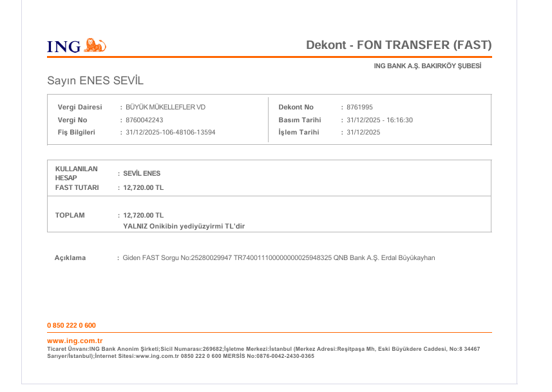Select the Dekont No value 8761995
Image resolution: width=552 pixels, height=392 pixels.
(x=359, y=107)
